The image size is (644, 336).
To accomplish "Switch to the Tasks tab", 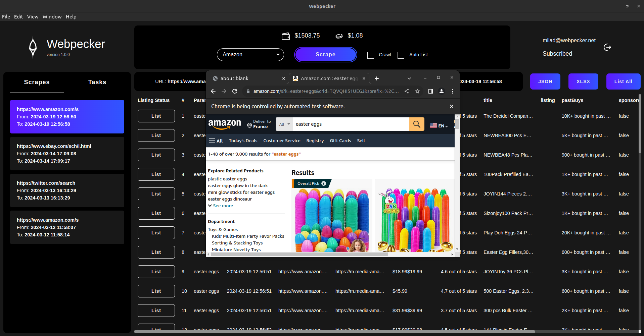I will coord(97,82).
